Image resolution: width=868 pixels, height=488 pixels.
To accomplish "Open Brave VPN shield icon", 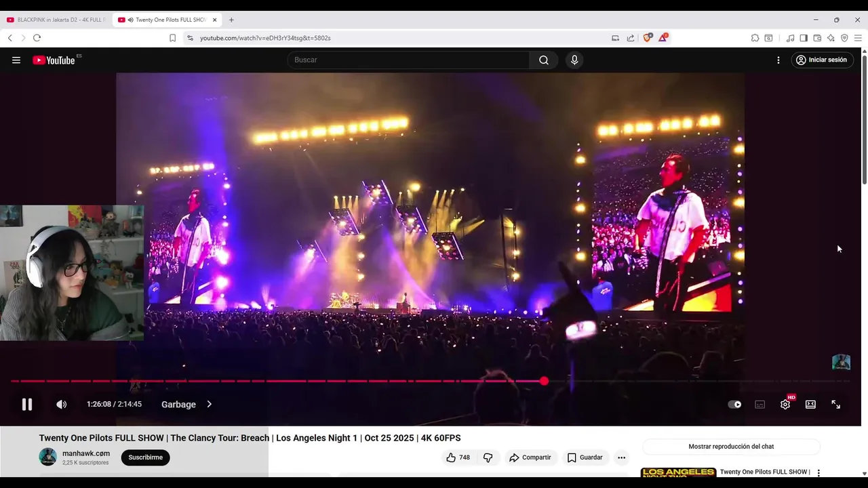I will (x=844, y=38).
